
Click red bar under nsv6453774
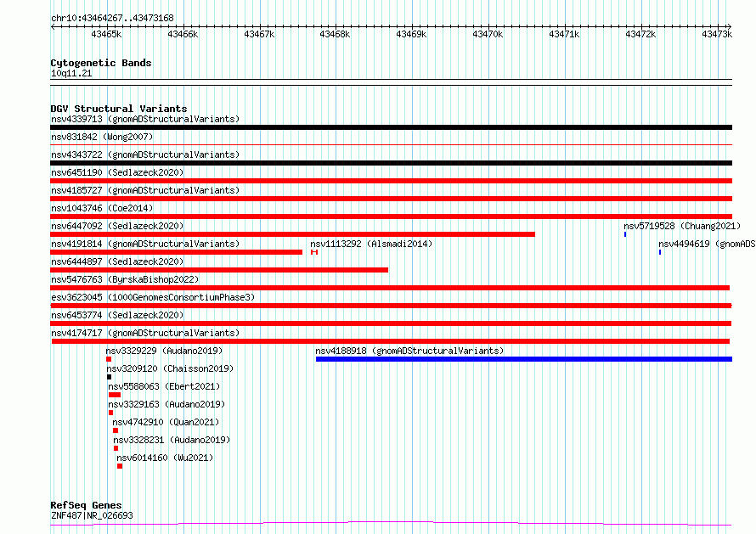click(391, 323)
